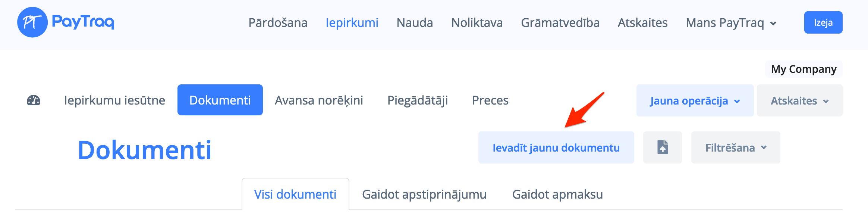The height and width of the screenshot is (224, 868).
Task: Expand the Mans PayTraq menu
Action: coord(731,23)
